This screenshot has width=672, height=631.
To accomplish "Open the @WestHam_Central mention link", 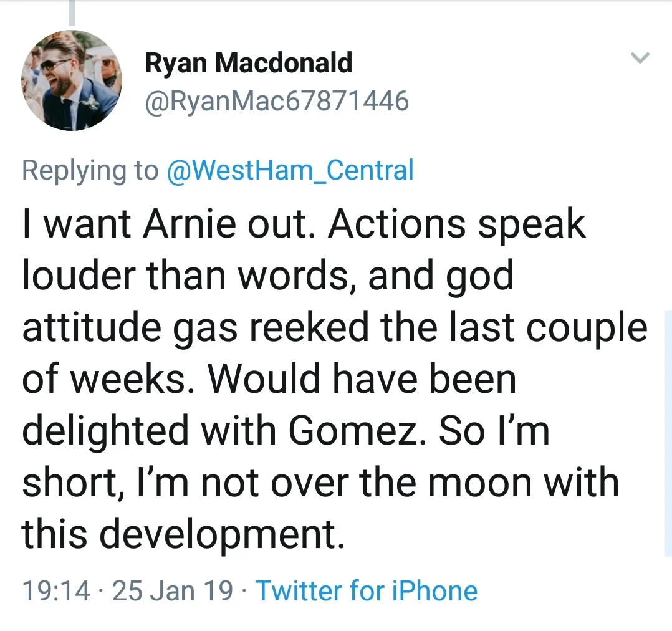I will click(290, 170).
